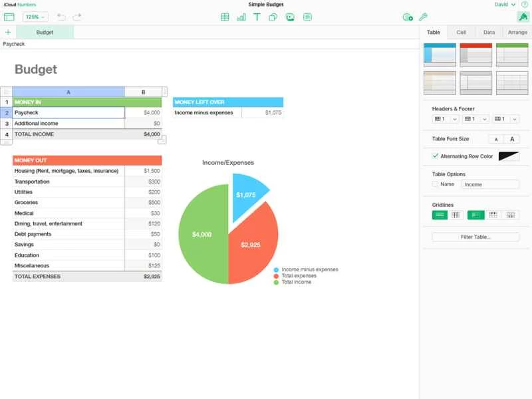Click the Shape insertion icon
The width and height of the screenshot is (532, 399).
(271, 17)
